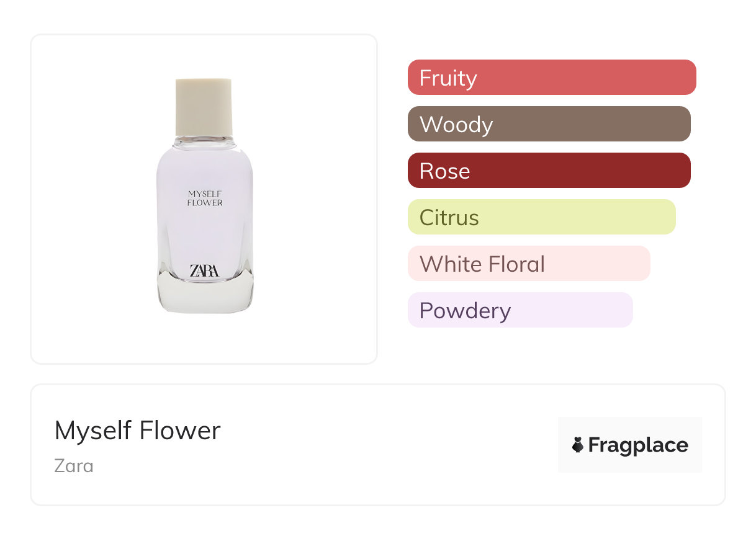
Task: Click the MYSELF FLOWER label on bottle
Action: pyautogui.click(x=205, y=199)
